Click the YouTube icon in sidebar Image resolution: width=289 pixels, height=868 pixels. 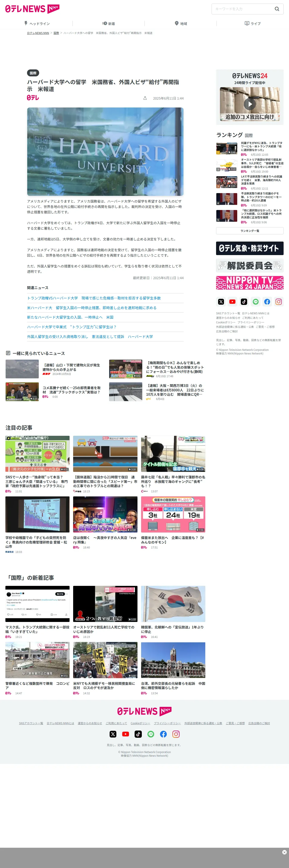click(233, 302)
